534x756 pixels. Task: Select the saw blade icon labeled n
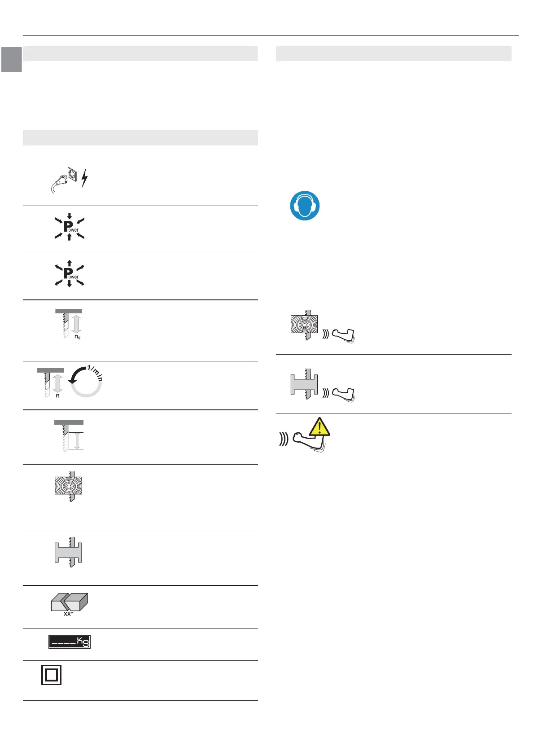coord(50,382)
